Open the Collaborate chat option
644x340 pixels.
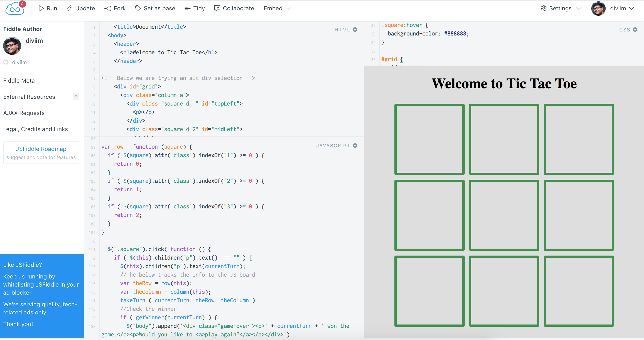(234, 8)
